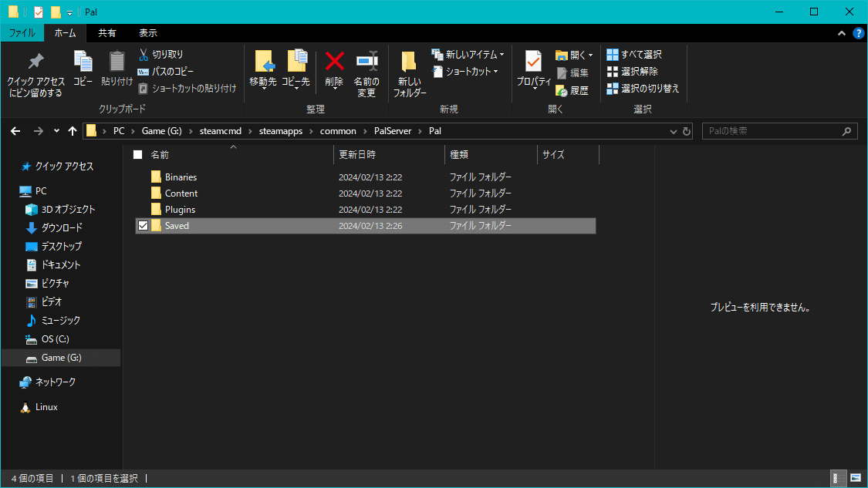The width and height of the screenshot is (868, 488).
Task: Click Cut (切り取り) scissors icon
Action: pos(144,54)
